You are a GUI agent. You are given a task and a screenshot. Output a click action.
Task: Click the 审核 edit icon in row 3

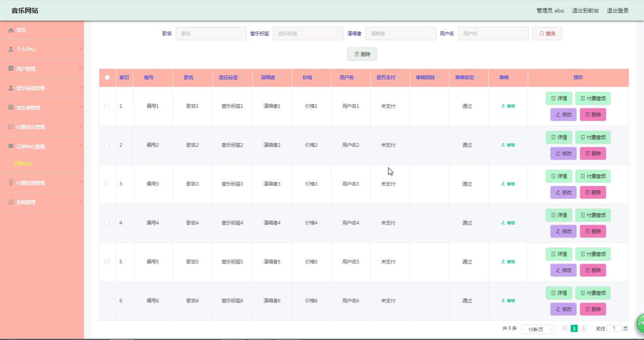[x=503, y=184]
